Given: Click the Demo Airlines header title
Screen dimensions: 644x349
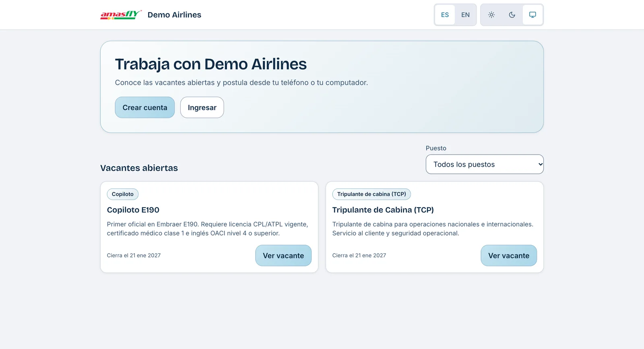Looking at the screenshot, I should click(x=174, y=15).
